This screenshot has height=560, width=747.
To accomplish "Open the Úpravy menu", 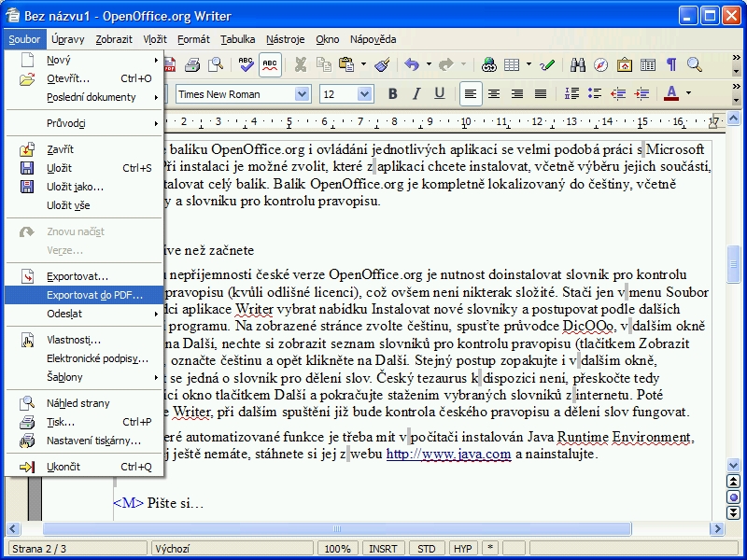I will (x=67, y=39).
